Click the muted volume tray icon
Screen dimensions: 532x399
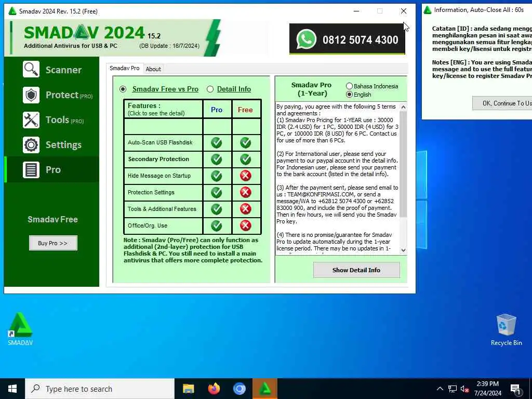[465, 389]
